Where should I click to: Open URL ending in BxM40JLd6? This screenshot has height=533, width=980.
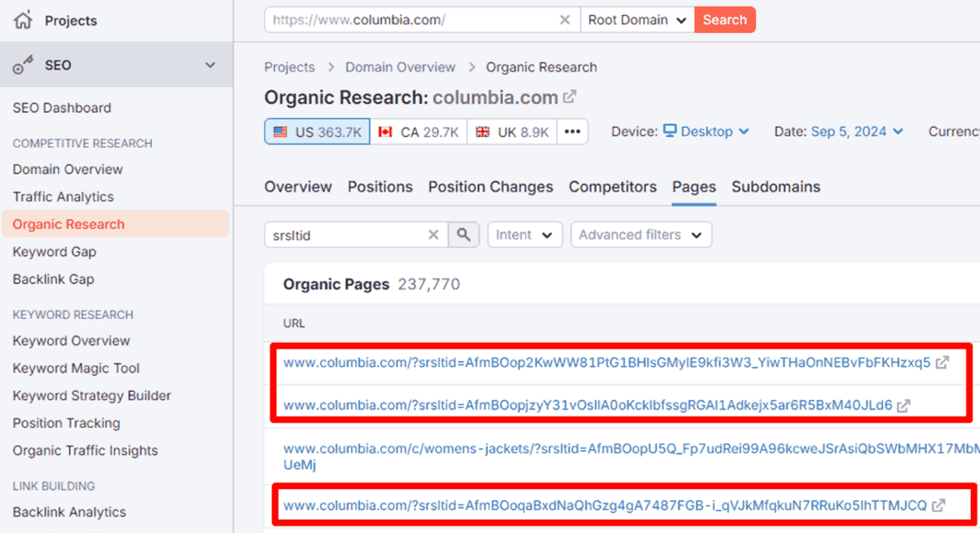pos(588,405)
